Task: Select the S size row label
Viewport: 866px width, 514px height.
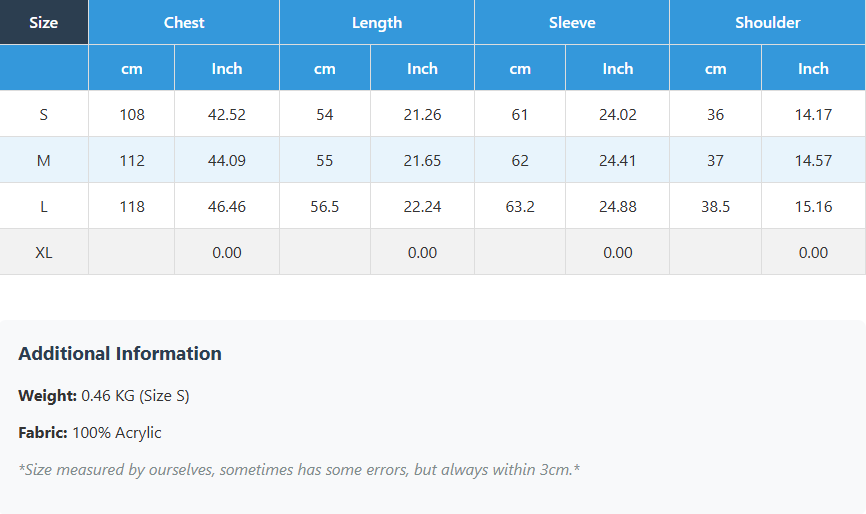Action: coord(43,114)
